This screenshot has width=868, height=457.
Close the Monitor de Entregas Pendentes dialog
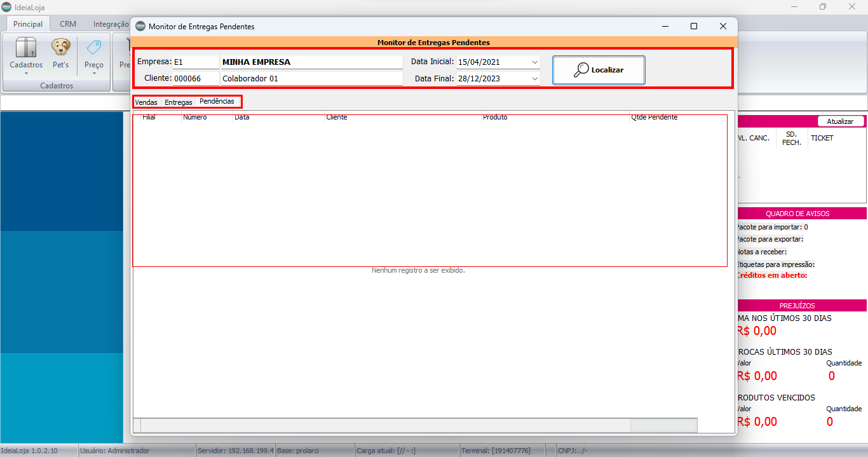click(x=722, y=26)
